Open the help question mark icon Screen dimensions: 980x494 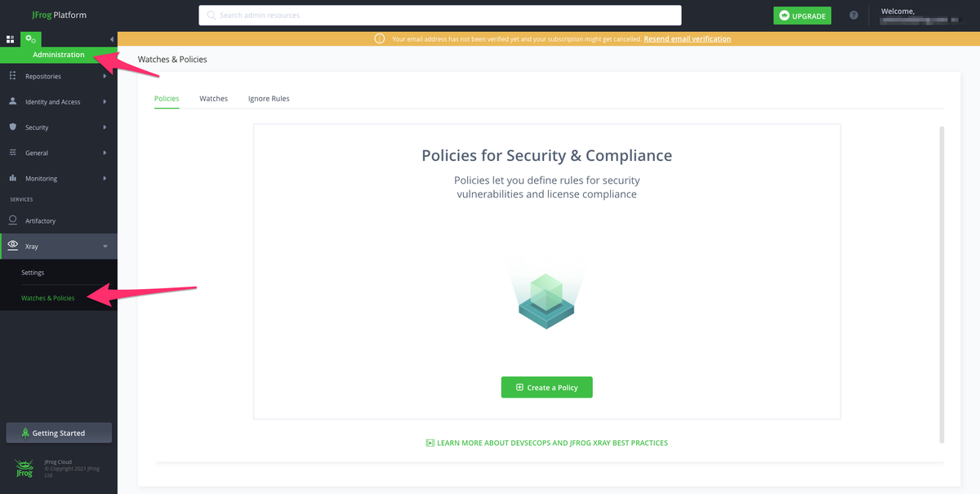click(853, 16)
